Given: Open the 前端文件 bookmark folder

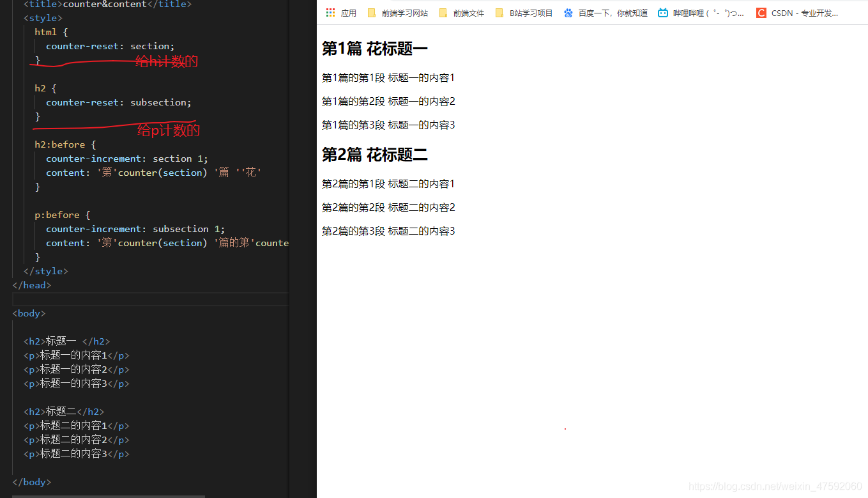Looking at the screenshot, I should click(461, 13).
